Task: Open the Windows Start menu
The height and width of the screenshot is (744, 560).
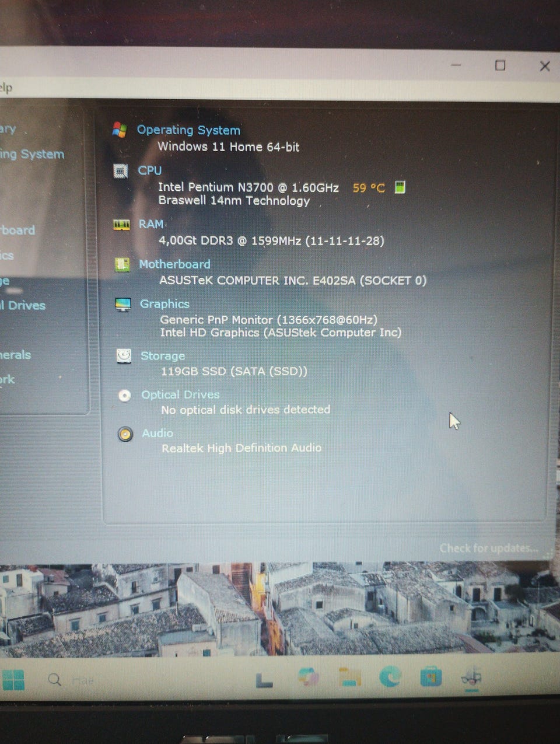Action: [13, 679]
